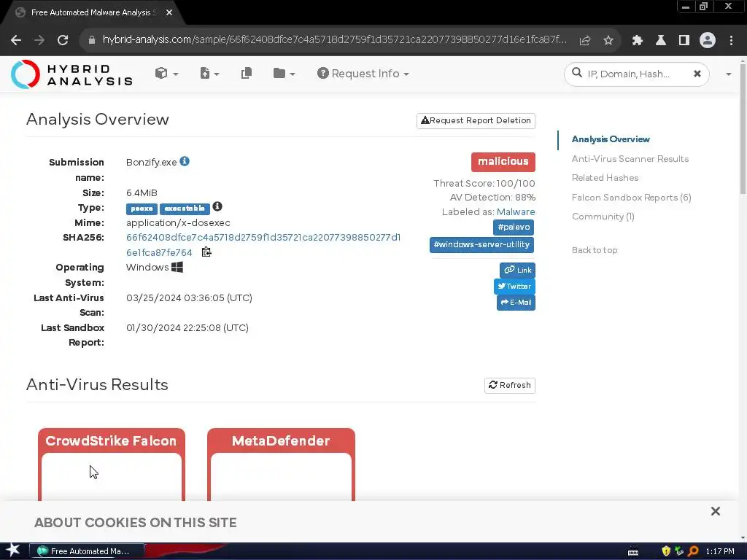Image resolution: width=747 pixels, height=560 pixels.
Task: Click the copy documents icon in navbar
Action: click(x=247, y=74)
